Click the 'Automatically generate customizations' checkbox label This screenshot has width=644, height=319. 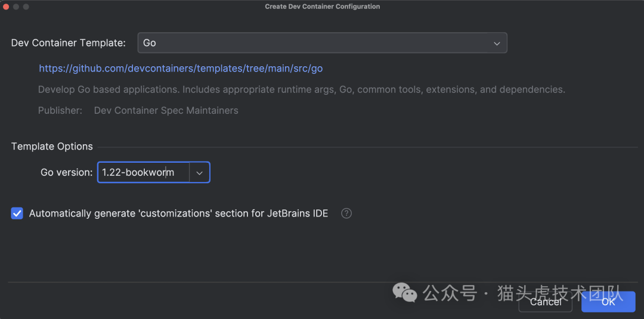pyautogui.click(x=178, y=213)
